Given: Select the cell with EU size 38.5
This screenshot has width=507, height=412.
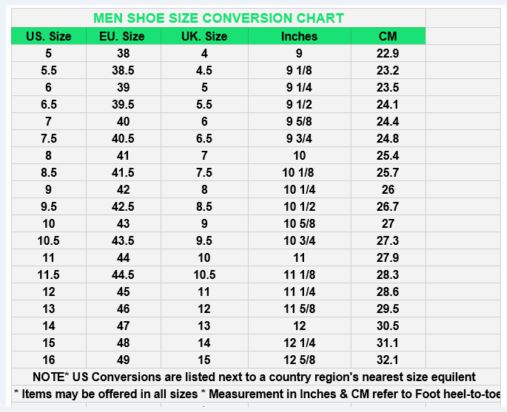Looking at the screenshot, I should pyautogui.click(x=123, y=70).
